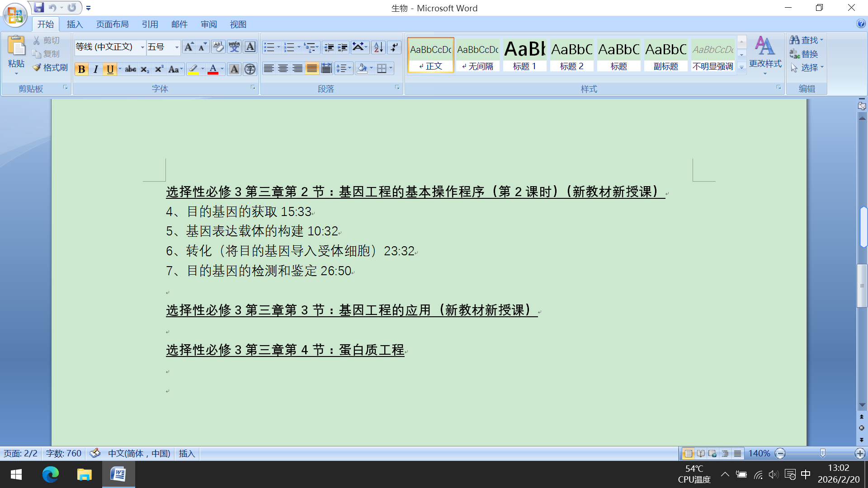Clear formatting with the eraser icon
Viewport: 868px width, 488px height.
click(x=218, y=47)
